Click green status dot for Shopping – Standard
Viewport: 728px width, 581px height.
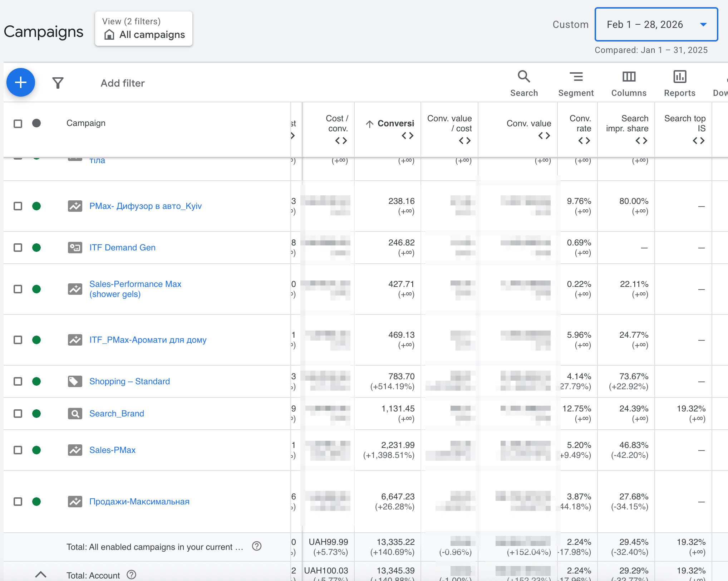click(36, 381)
